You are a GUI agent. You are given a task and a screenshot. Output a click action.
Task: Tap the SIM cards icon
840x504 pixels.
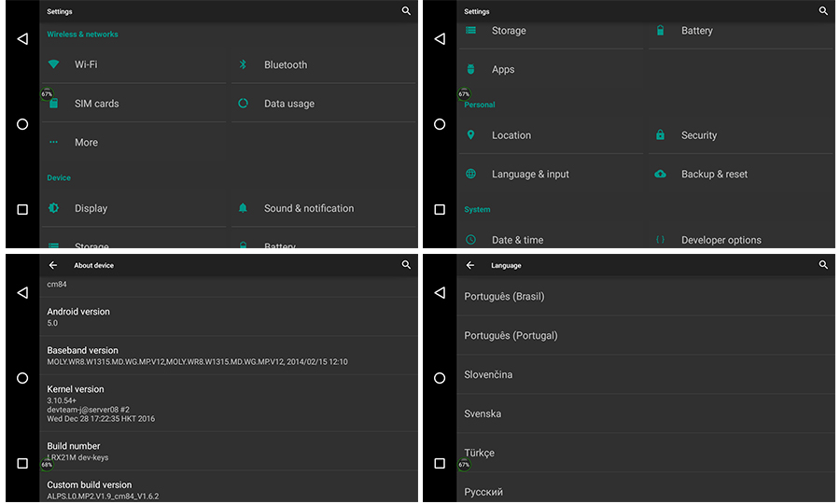pyautogui.click(x=54, y=104)
